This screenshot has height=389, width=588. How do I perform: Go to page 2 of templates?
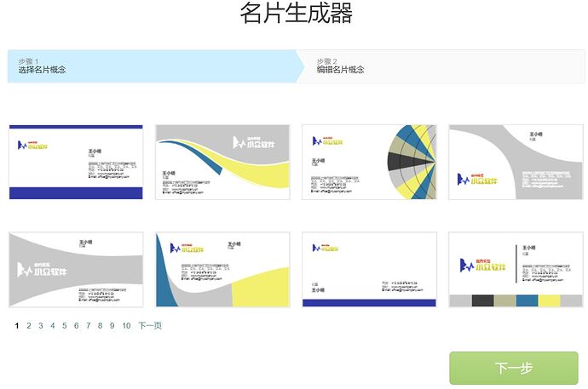click(x=29, y=326)
